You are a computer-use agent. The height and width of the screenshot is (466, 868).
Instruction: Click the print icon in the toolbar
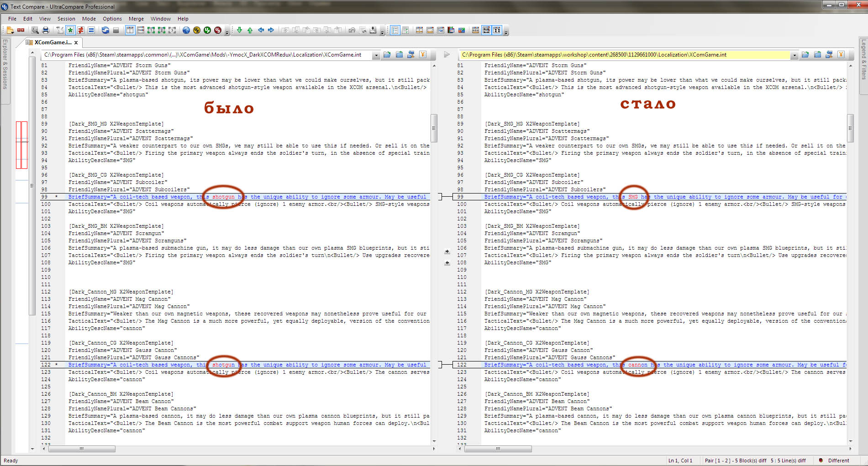46,30
